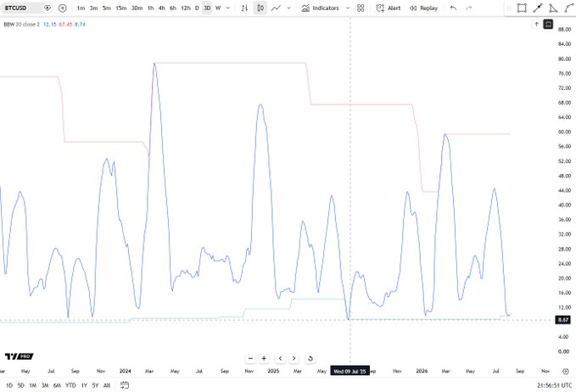Open the indicator templates grid icon
Viewport: 576px width, 392px height.
361,8
